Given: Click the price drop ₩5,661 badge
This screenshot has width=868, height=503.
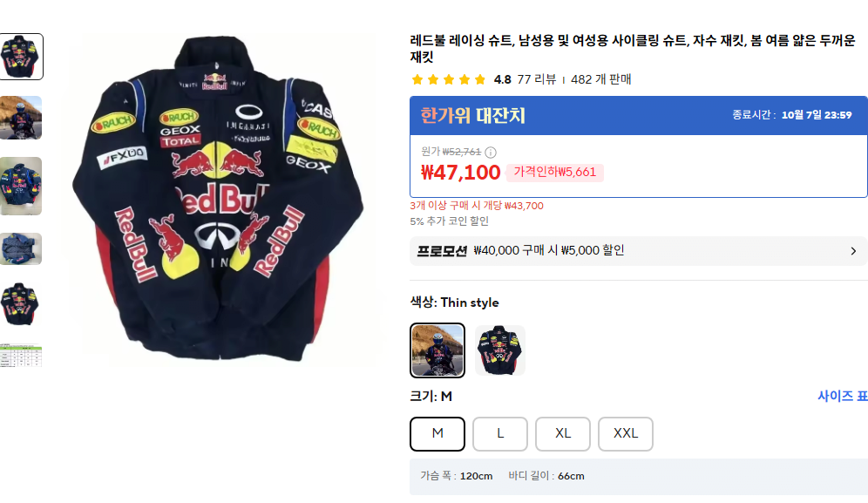Looking at the screenshot, I should pos(554,172).
